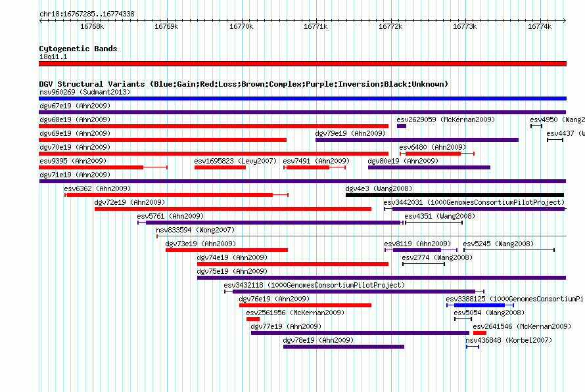
Task: Click the dgv76e19 (Ahn2009) label
Action: 274,299
